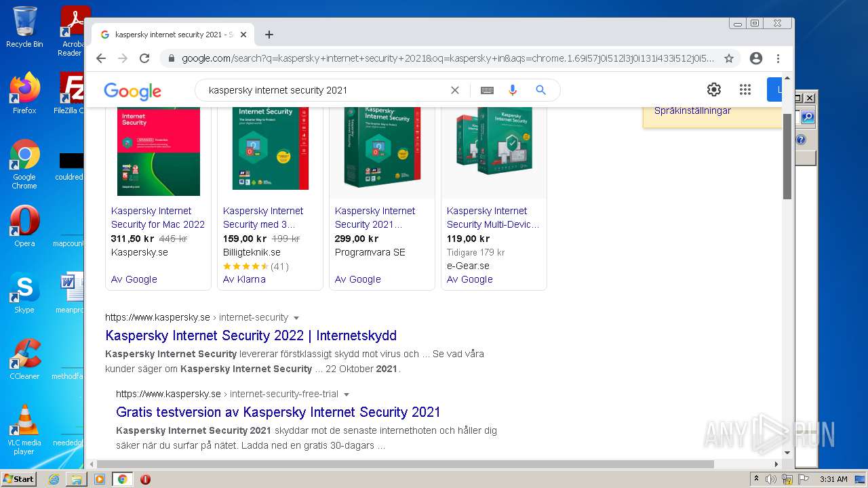Click the 119,00 kr price text

[x=468, y=239]
